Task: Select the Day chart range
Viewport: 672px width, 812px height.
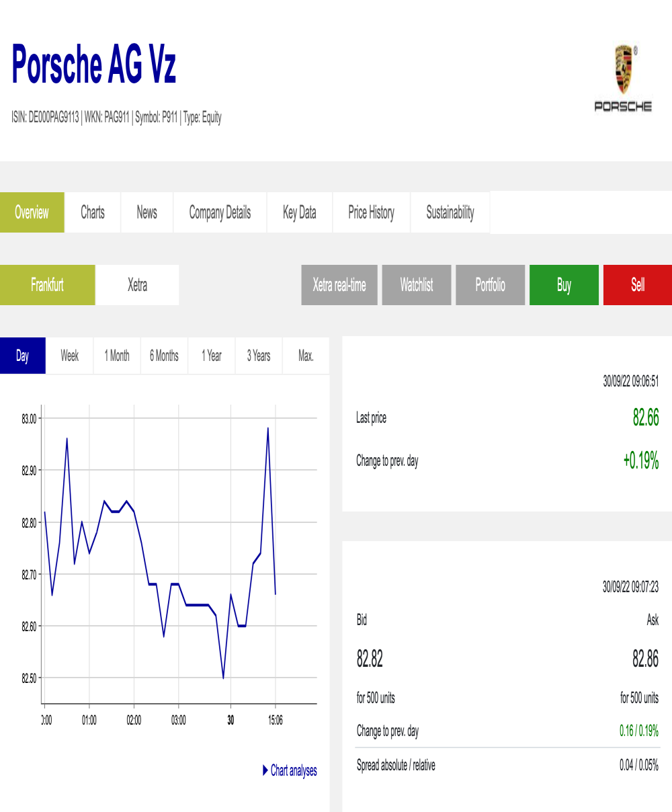Action: (23, 356)
